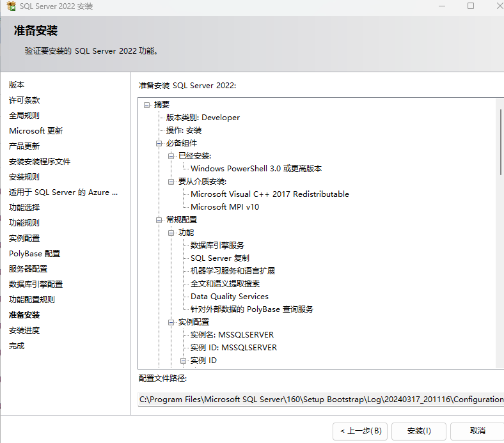Screen dimensions: 504x443
Task: Select 功能规则 step in sidebar
Action: (x=24, y=223)
